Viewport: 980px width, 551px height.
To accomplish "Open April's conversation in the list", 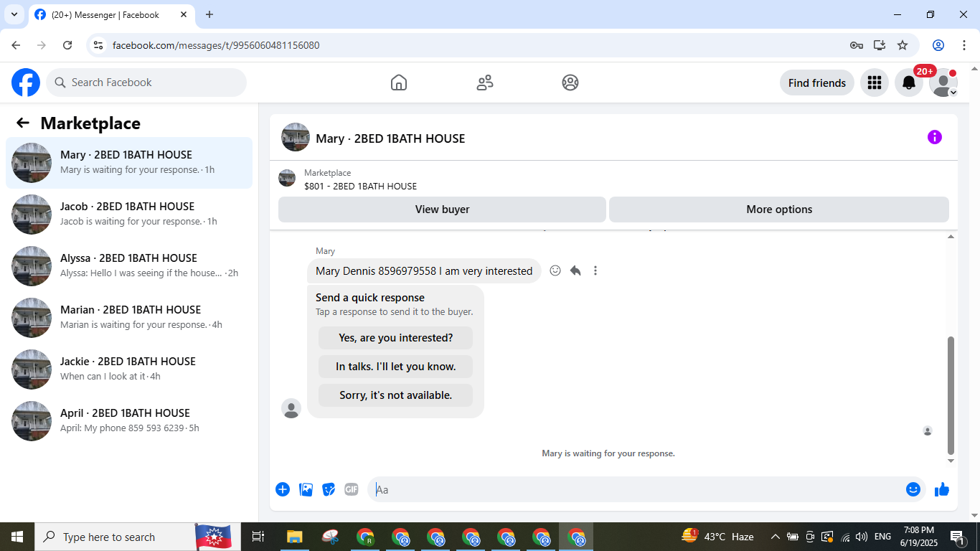I will (129, 421).
